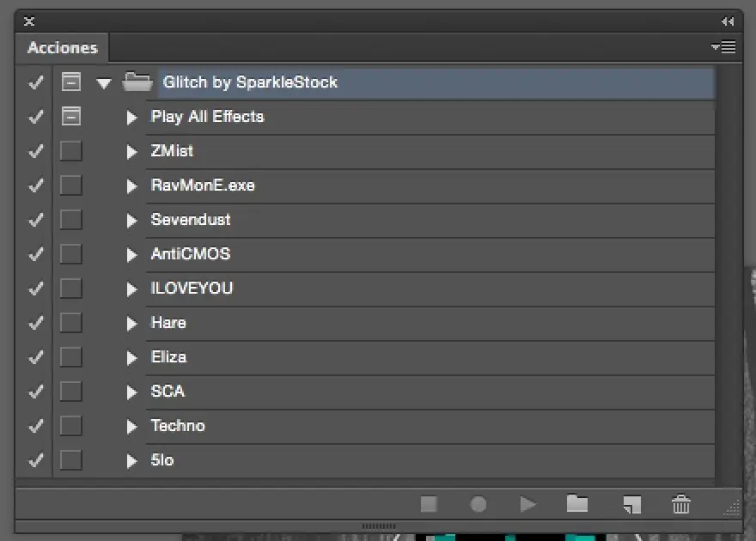Expand the AntiCMOS action
The height and width of the screenshot is (541, 756).
(131, 254)
